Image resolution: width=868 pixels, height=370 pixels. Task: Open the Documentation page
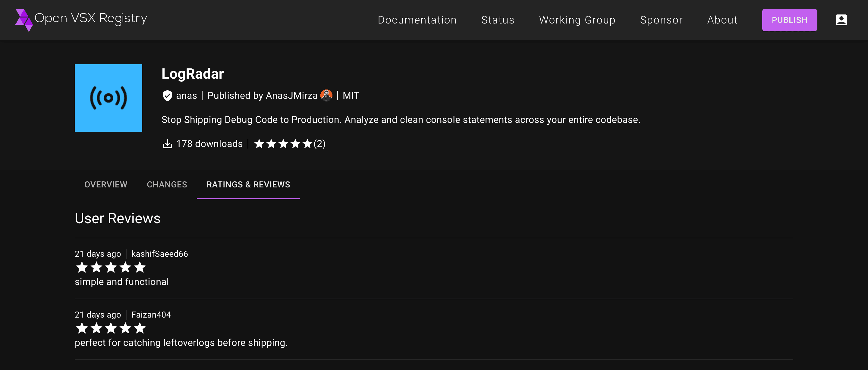tap(417, 20)
